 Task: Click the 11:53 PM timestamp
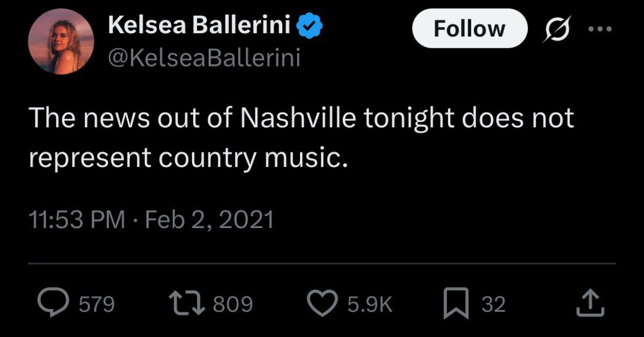[x=77, y=220]
